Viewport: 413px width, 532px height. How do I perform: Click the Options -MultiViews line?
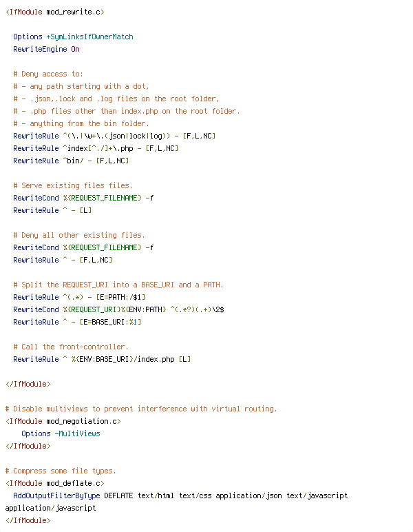[61, 433]
